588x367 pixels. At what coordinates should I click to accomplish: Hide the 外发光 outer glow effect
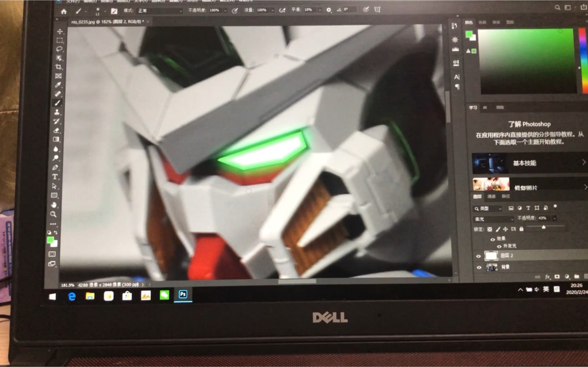499,246
